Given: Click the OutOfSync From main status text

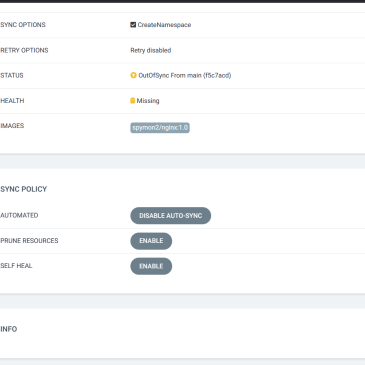Looking at the screenshot, I should coord(170,75).
